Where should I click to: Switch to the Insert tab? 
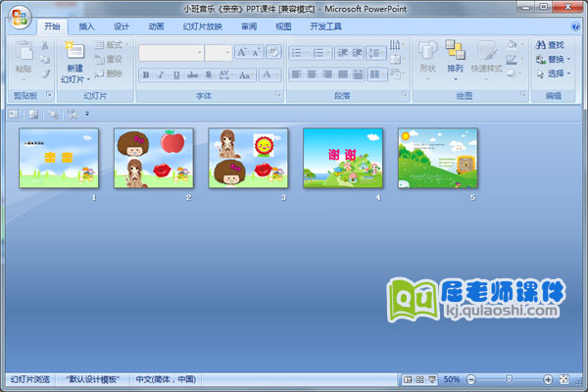tap(86, 26)
